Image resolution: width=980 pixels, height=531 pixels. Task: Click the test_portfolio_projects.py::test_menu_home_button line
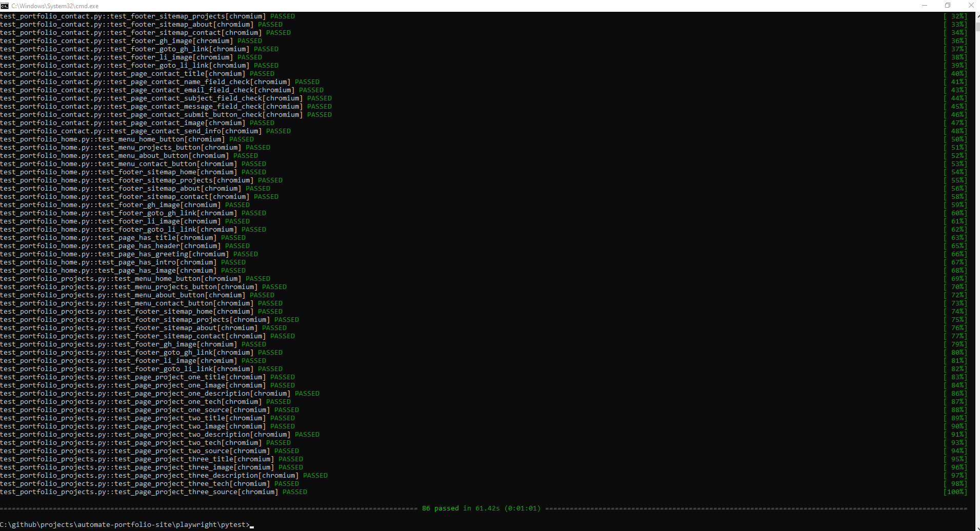135,279
